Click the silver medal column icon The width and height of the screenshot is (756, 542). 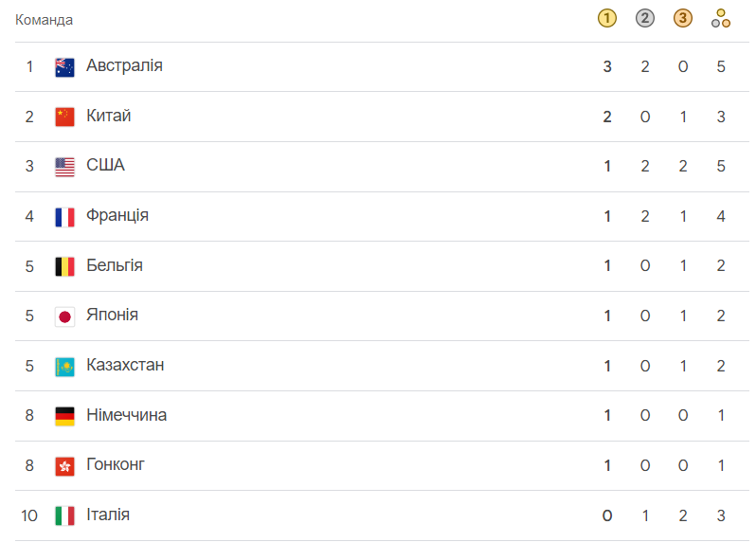coord(645,18)
